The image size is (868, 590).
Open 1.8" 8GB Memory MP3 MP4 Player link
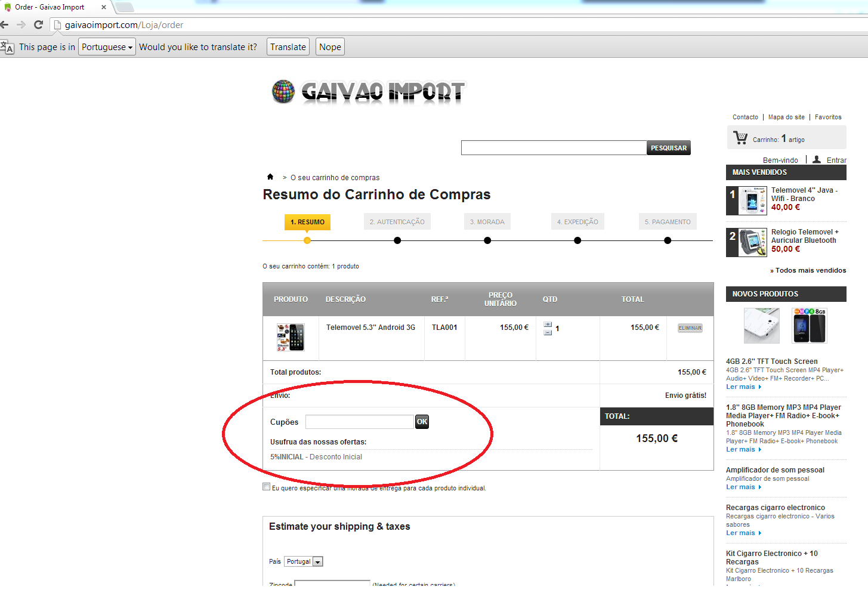pyautogui.click(x=783, y=416)
